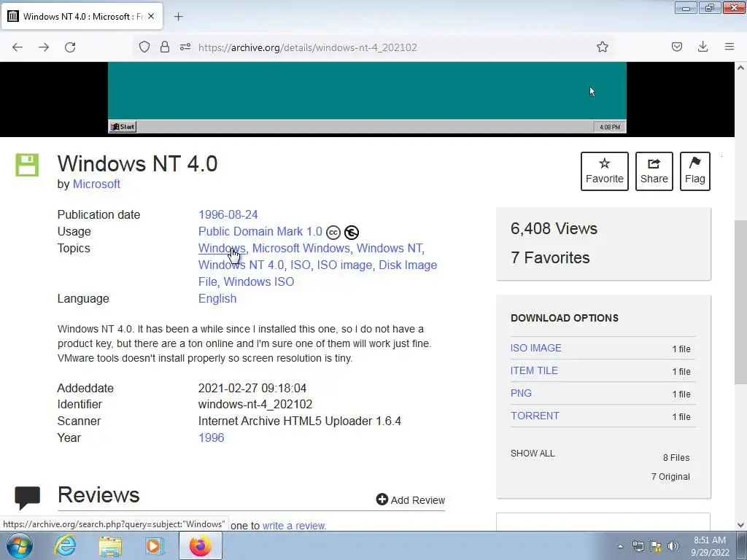Open the Microsoft Windows topic link

pos(301,248)
